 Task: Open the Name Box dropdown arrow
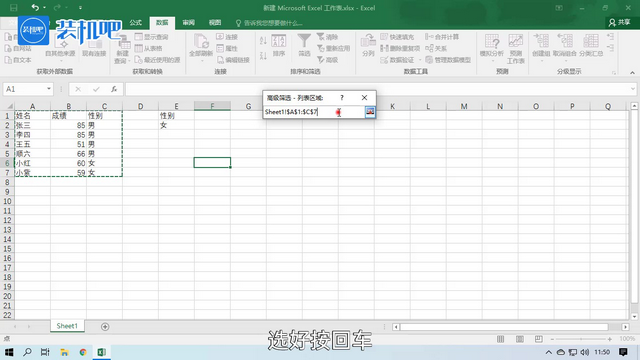49,89
